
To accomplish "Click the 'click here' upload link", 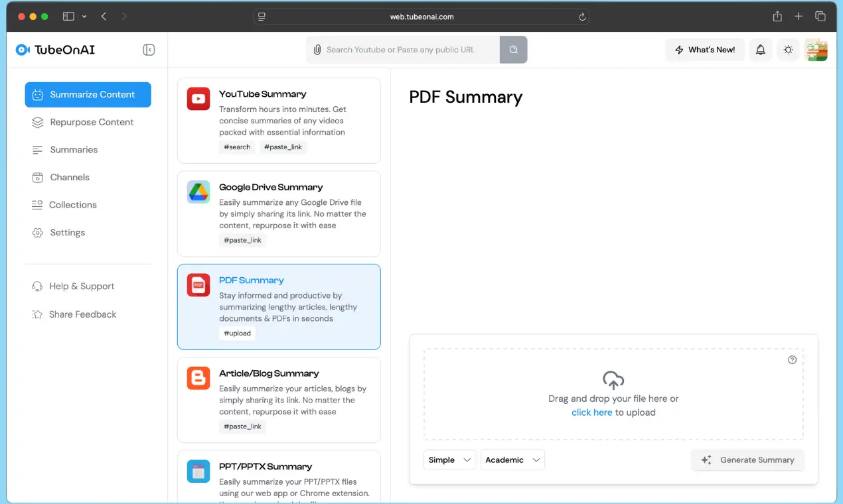I will pos(592,412).
